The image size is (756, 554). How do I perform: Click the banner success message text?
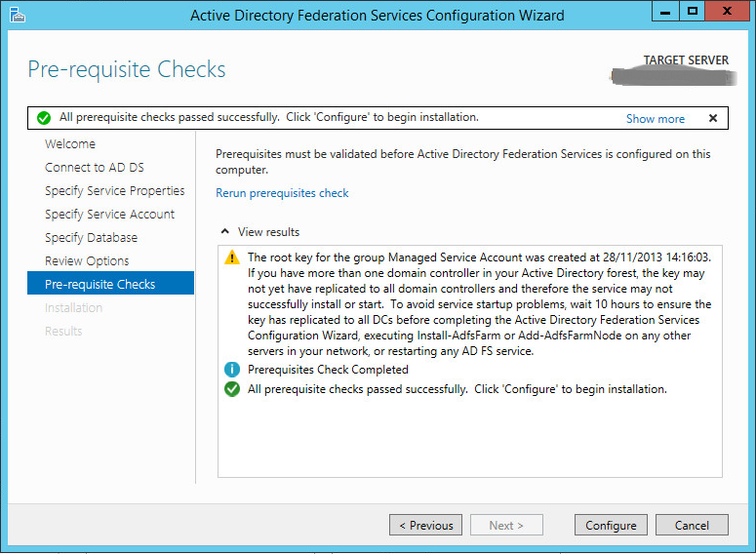tap(269, 117)
